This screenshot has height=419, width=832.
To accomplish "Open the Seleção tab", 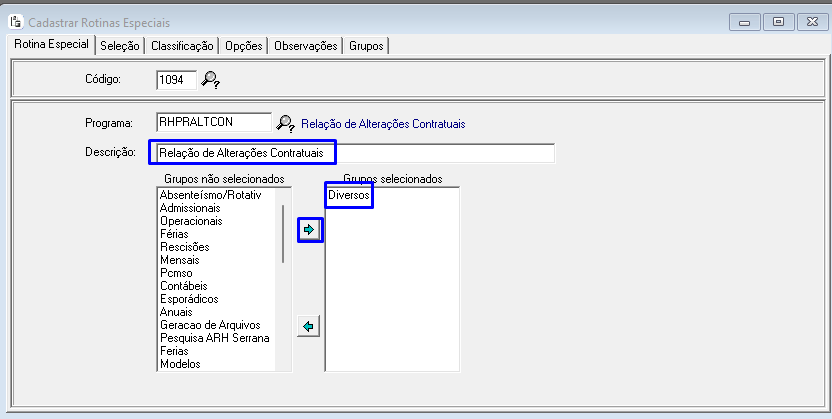I will tap(120, 45).
